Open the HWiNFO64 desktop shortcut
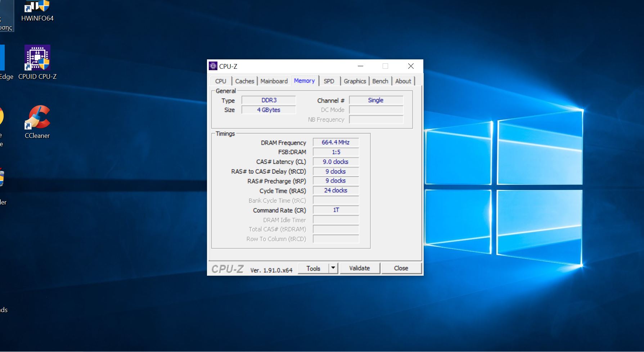This screenshot has height=352, width=644. [37, 11]
